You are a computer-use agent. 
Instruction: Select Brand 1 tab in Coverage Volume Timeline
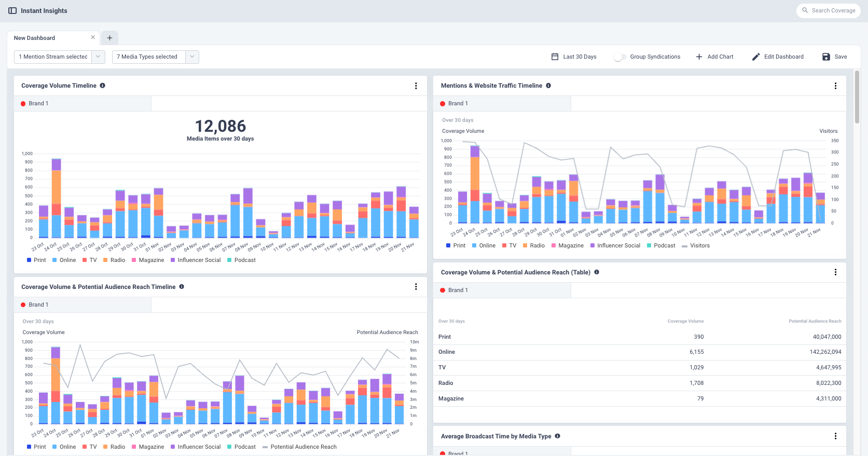point(82,103)
